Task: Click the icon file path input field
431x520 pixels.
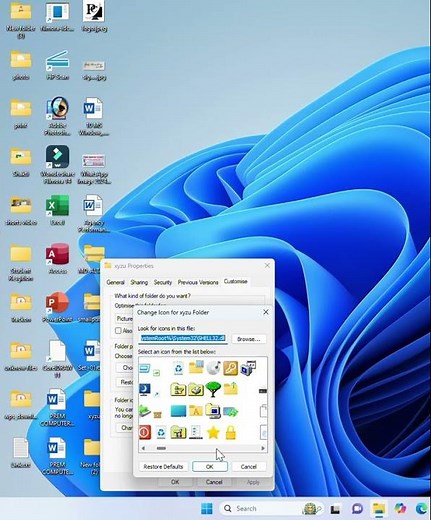Action: (x=183, y=339)
